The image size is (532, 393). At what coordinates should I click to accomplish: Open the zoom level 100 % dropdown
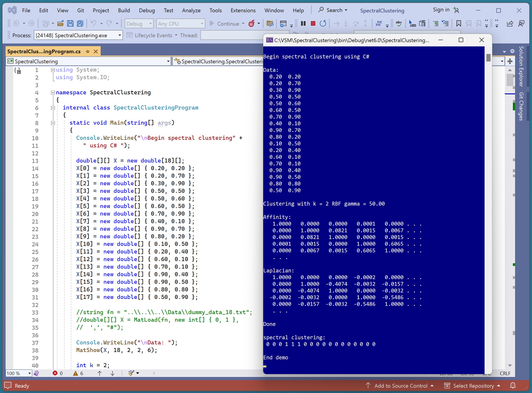[x=29, y=373]
